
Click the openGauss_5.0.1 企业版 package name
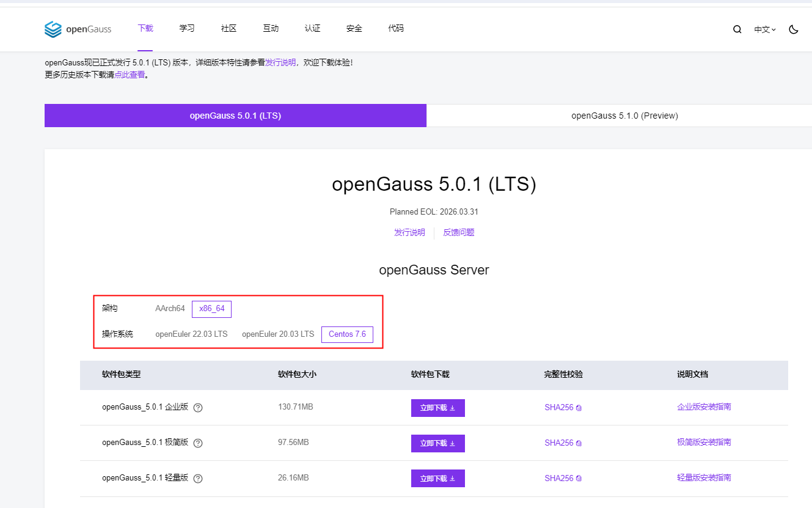click(x=145, y=407)
